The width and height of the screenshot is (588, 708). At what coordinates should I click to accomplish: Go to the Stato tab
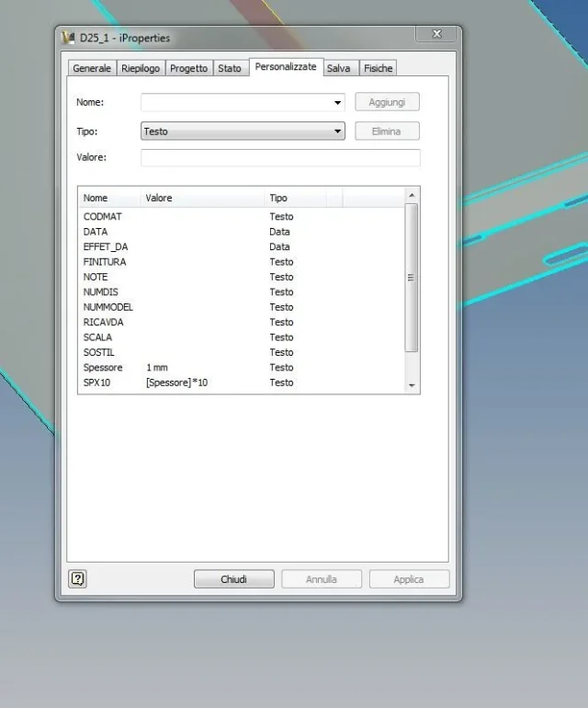pyautogui.click(x=230, y=68)
